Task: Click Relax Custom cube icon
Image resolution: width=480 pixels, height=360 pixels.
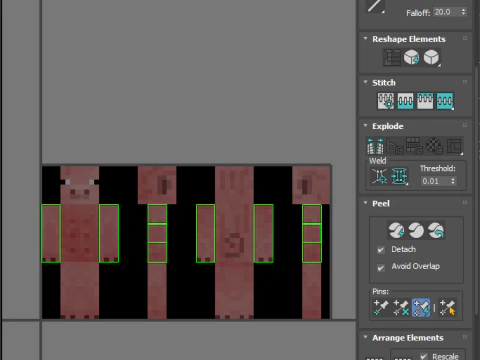Action: click(x=432, y=57)
